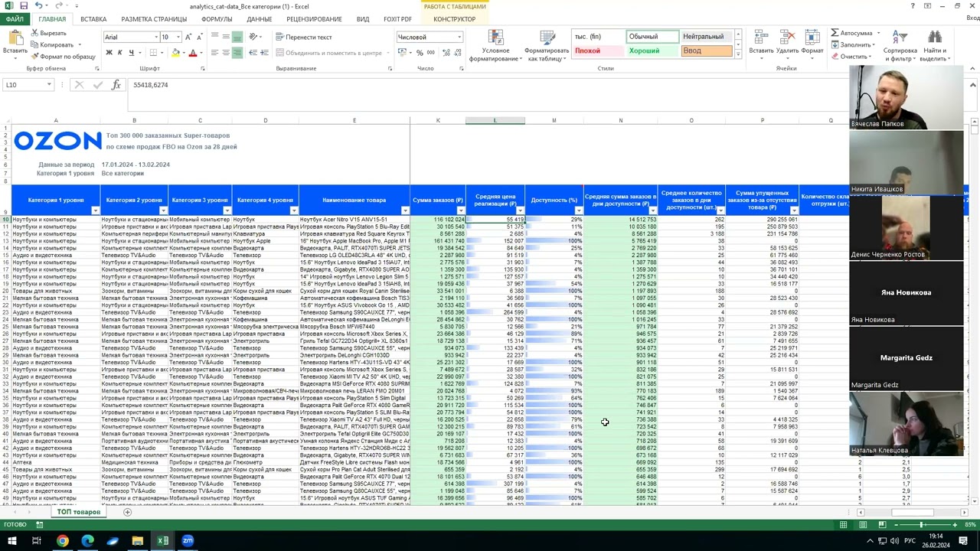This screenshot has height=551, width=980.
Task: Apply the Хороший cell style
Action: (652, 51)
